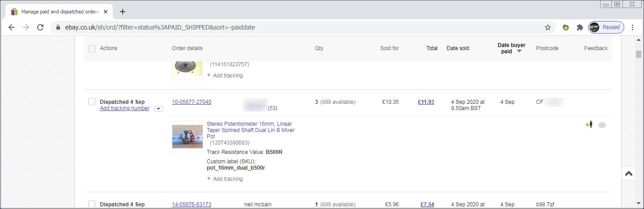Click the page scrollbar thumb
Image resolution: width=644 pixels, height=209 pixels.
coord(639,54)
